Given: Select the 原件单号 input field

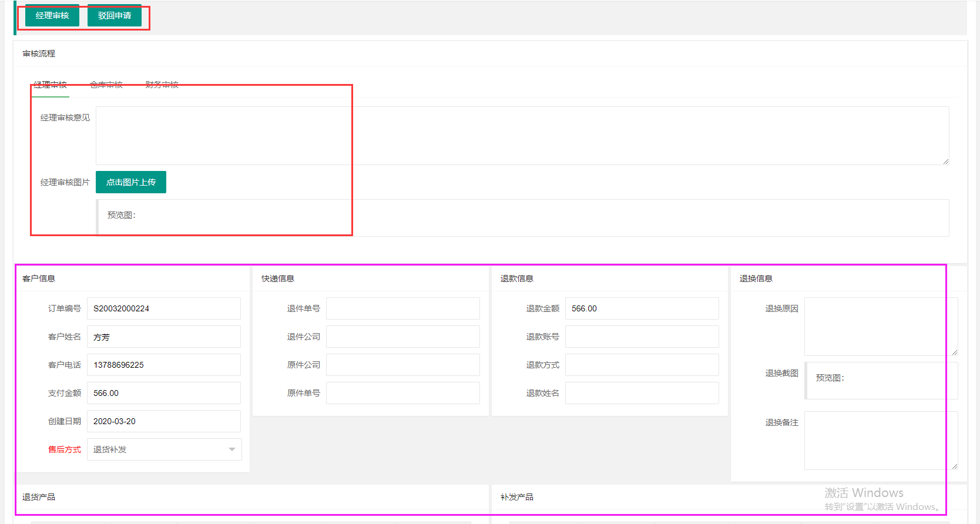Looking at the screenshot, I should pyautogui.click(x=403, y=393).
